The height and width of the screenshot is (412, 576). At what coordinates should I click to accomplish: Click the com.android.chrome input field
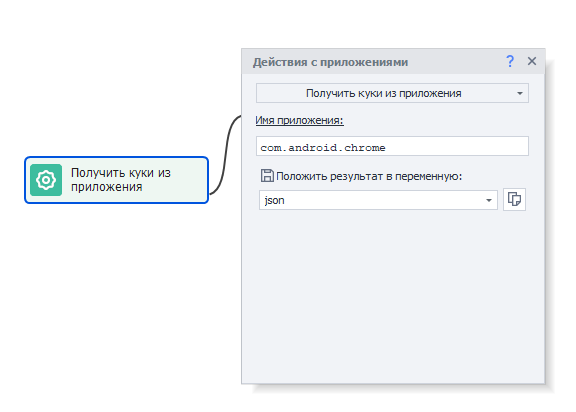tap(392, 146)
